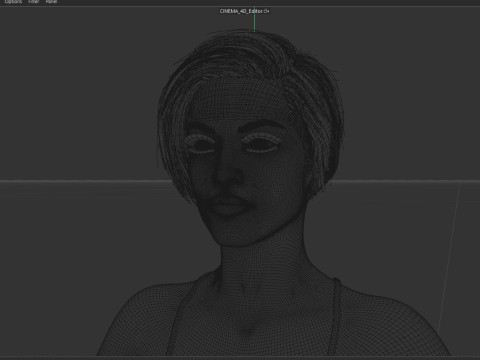Open the Options menu in viewport

(13, 1)
